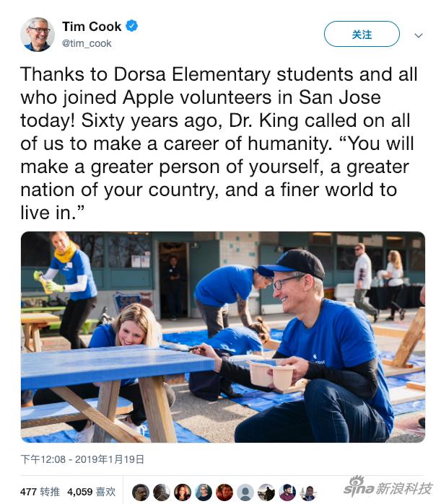441x504 pixels.
Task: Open the last liker's avatar
Action: 307,492
